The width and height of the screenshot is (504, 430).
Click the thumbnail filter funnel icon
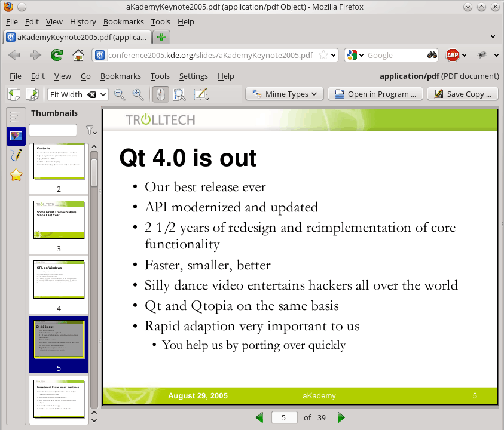[91, 130]
